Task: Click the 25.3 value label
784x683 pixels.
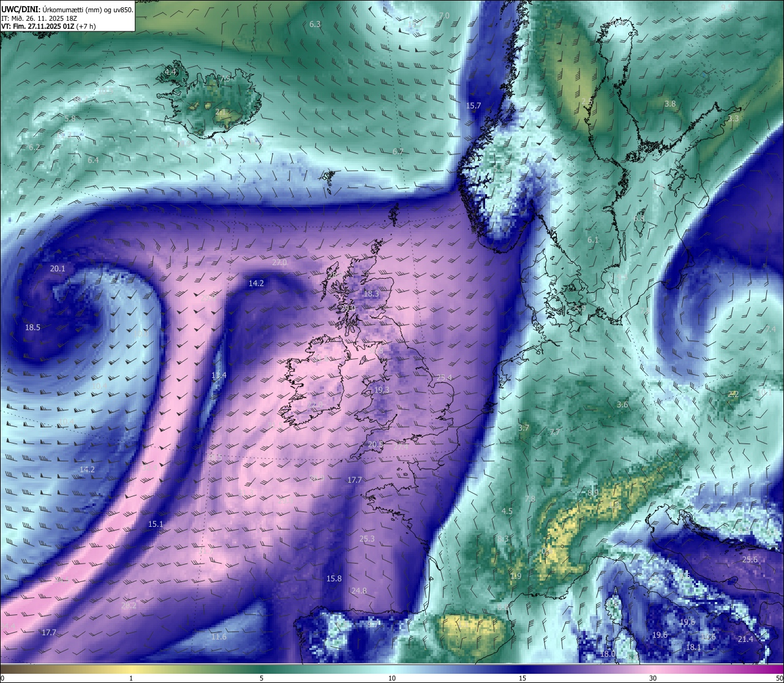Action: (367, 538)
